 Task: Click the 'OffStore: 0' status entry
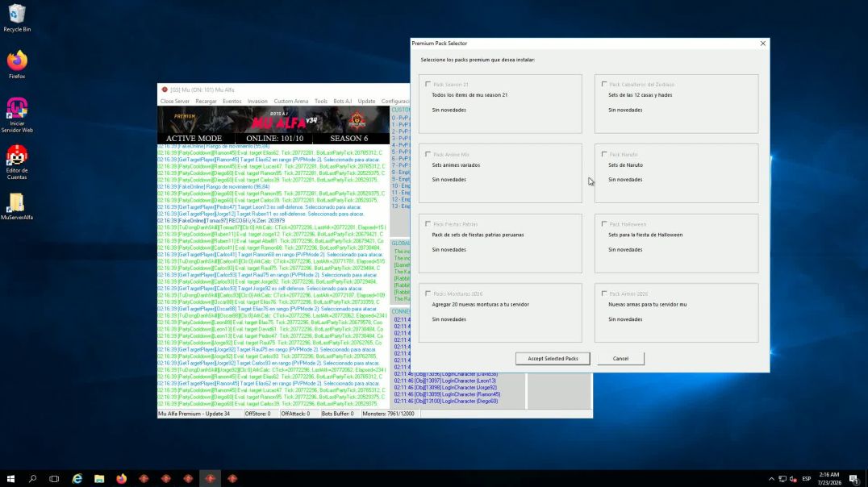point(258,414)
